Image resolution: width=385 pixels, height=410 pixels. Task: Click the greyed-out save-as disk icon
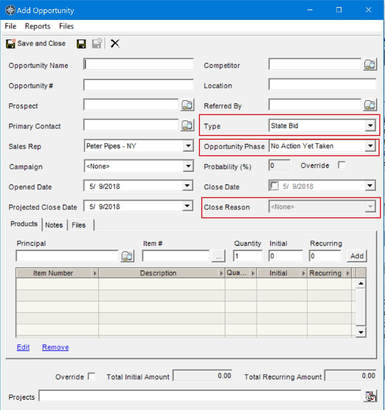click(x=97, y=44)
